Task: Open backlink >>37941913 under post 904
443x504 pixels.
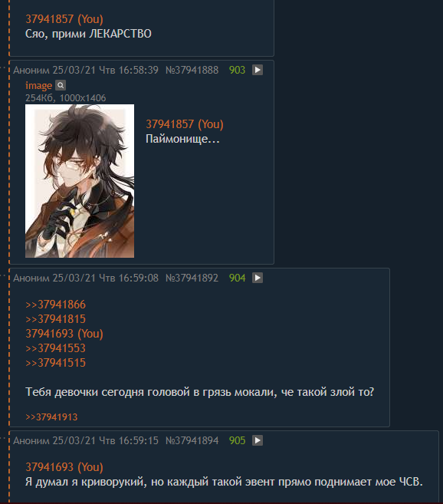Action: (51, 417)
